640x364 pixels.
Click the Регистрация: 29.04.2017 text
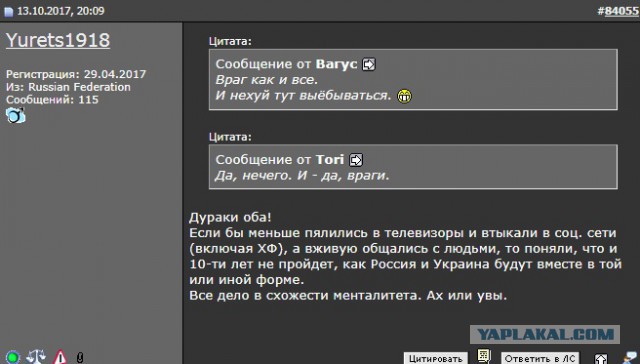coord(76,74)
